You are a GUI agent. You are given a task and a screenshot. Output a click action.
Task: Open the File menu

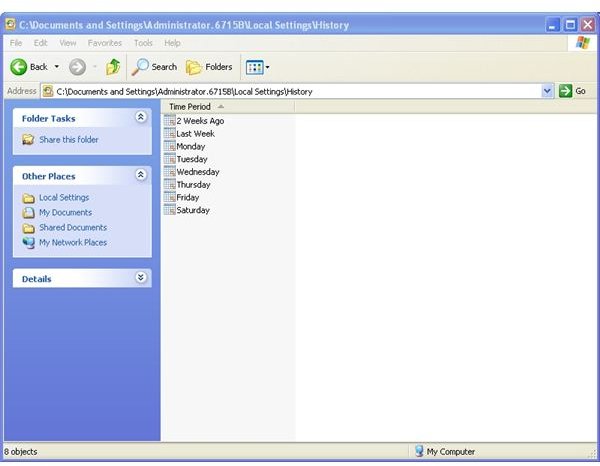pos(16,43)
